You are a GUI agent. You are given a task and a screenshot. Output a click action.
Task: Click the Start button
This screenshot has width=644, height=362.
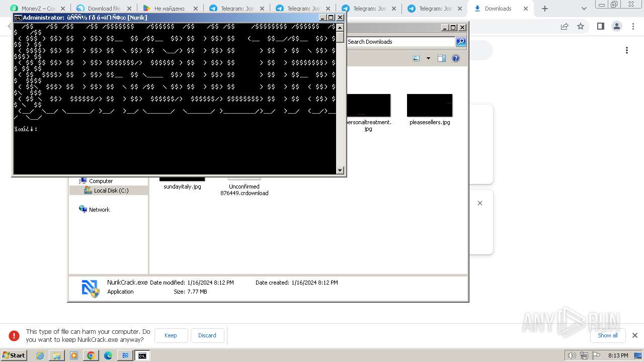(14, 355)
